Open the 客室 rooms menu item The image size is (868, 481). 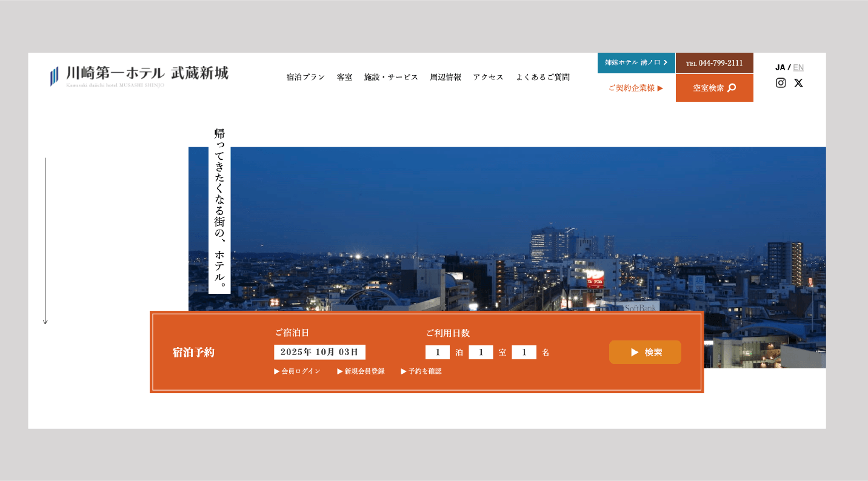[344, 77]
